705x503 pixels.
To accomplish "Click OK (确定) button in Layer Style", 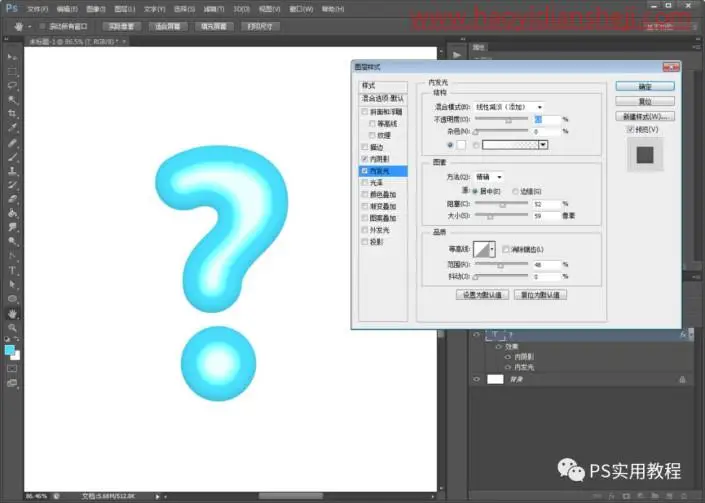I will click(x=645, y=86).
